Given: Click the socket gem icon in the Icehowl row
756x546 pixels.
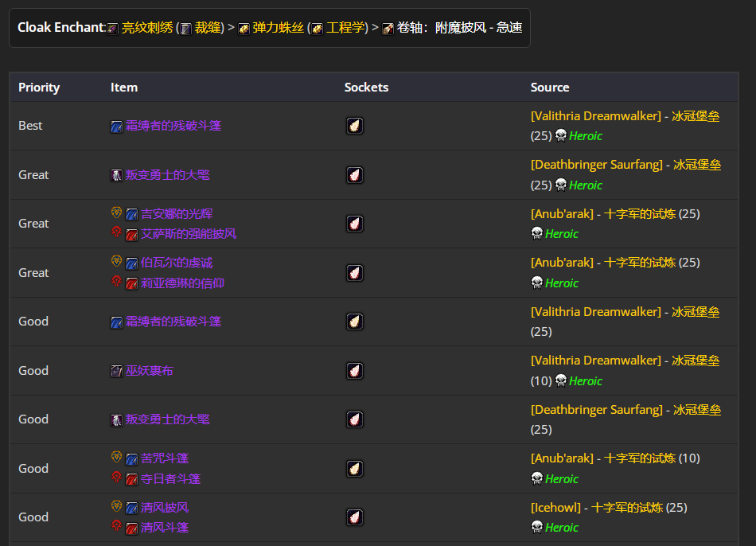Looking at the screenshot, I should [x=354, y=517].
